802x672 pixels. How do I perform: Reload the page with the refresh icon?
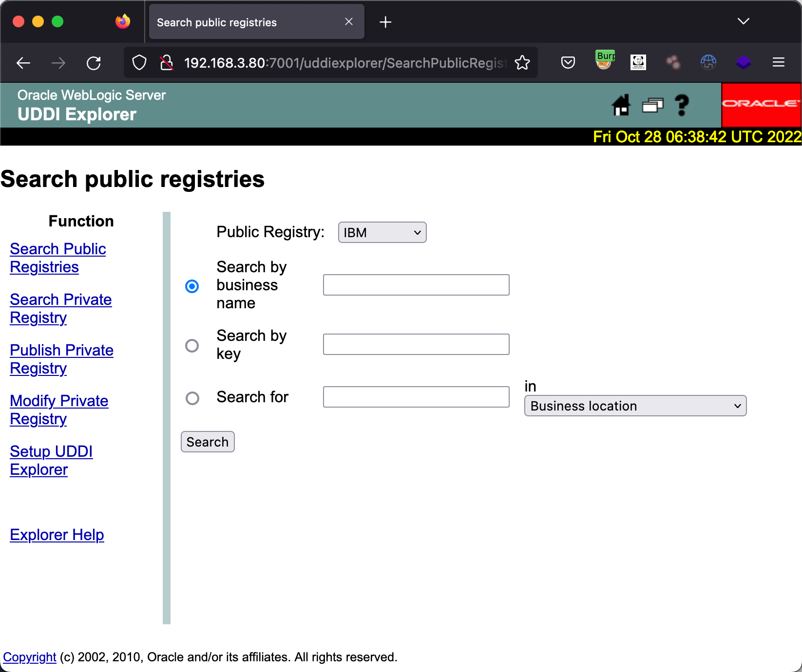click(x=94, y=63)
